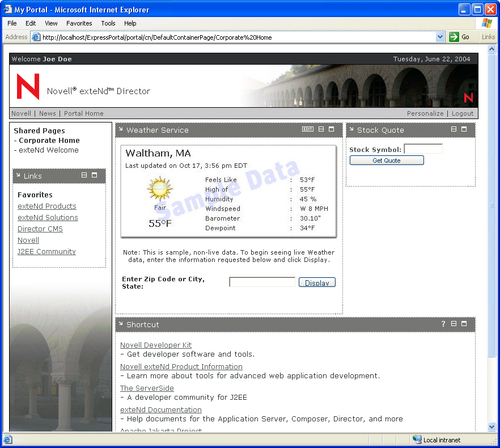Click the Links title arrow icon
The image size is (500, 448).
[x=18, y=175]
